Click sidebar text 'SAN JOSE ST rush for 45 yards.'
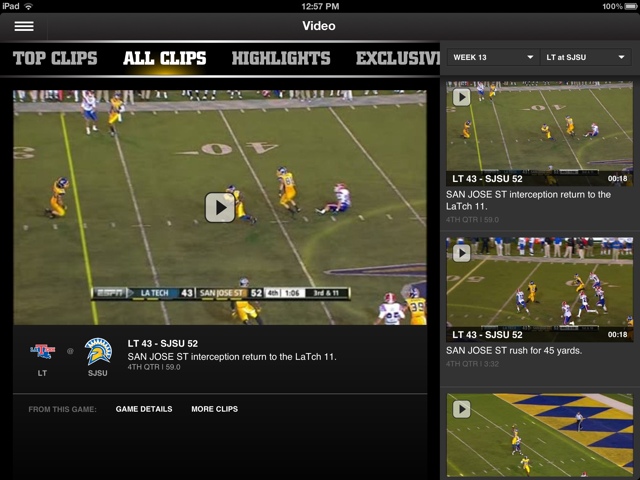Image resolution: width=640 pixels, height=480 pixels. tap(514, 351)
